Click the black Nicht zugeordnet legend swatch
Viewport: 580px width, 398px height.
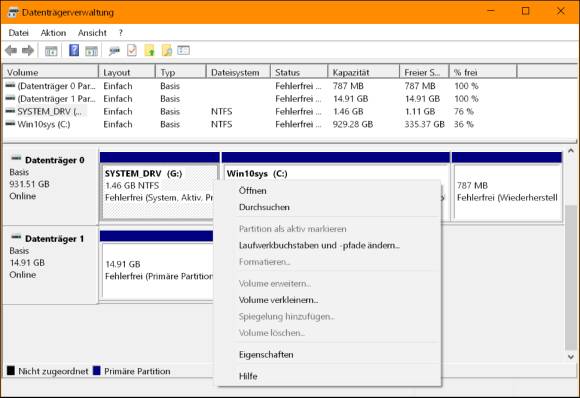(11, 371)
